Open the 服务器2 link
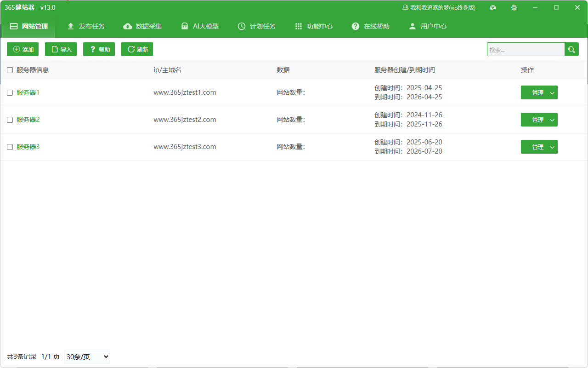 [x=28, y=120]
